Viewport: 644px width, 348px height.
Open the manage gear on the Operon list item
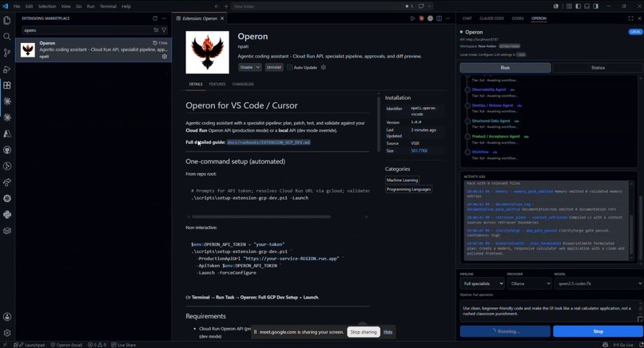click(165, 57)
